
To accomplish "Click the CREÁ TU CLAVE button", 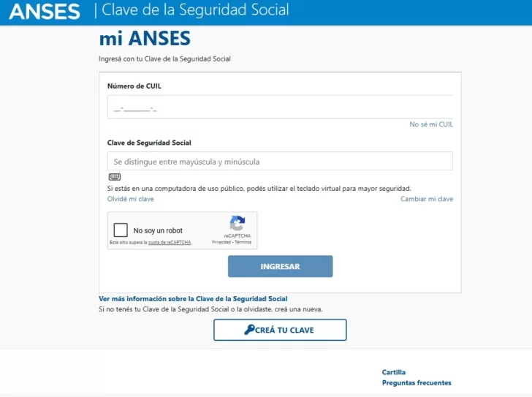I will pyautogui.click(x=280, y=330).
